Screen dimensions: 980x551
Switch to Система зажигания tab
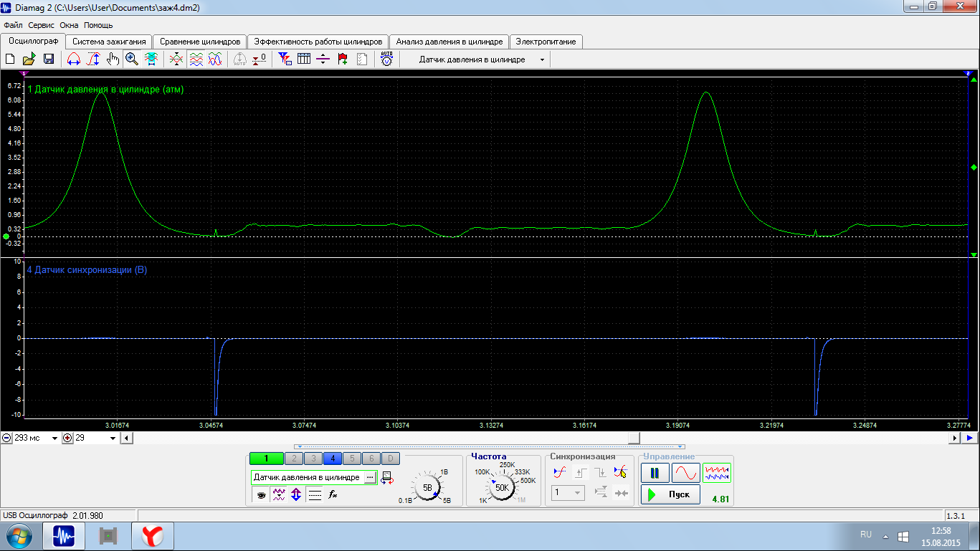[110, 42]
